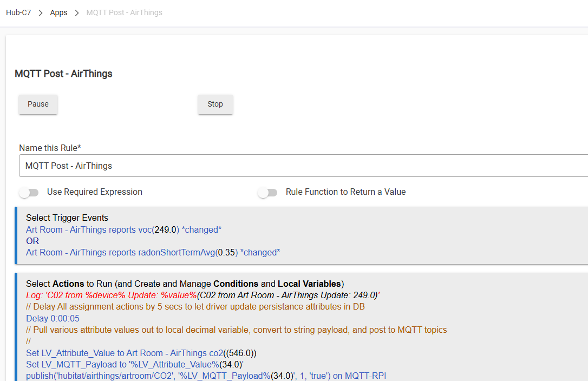This screenshot has width=588, height=381.
Task: Pause the rule
Action: coord(38,104)
